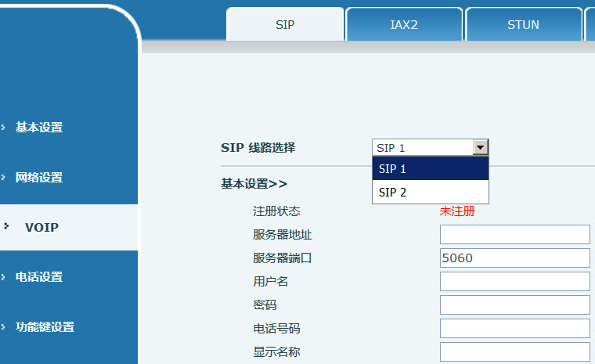
Task: Go to the STUN tab
Action: [x=523, y=24]
